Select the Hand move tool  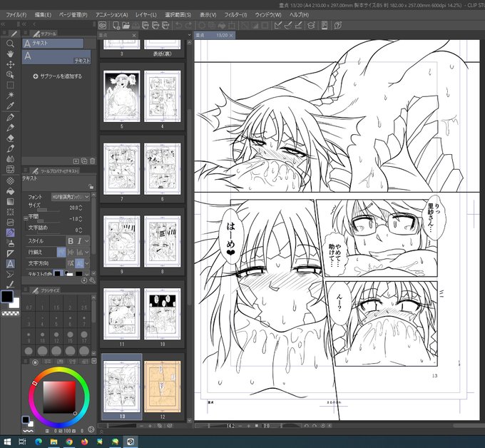[10, 54]
